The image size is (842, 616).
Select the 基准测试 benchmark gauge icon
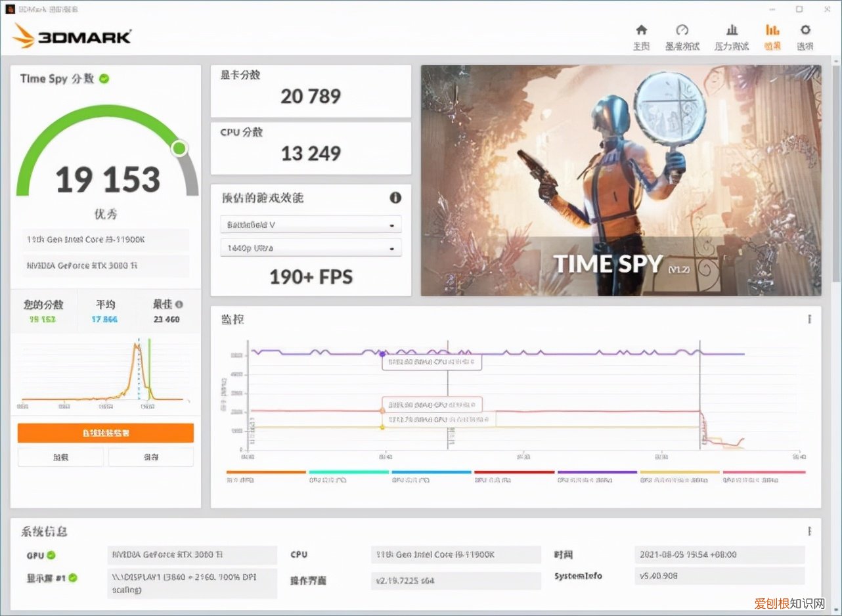[683, 36]
